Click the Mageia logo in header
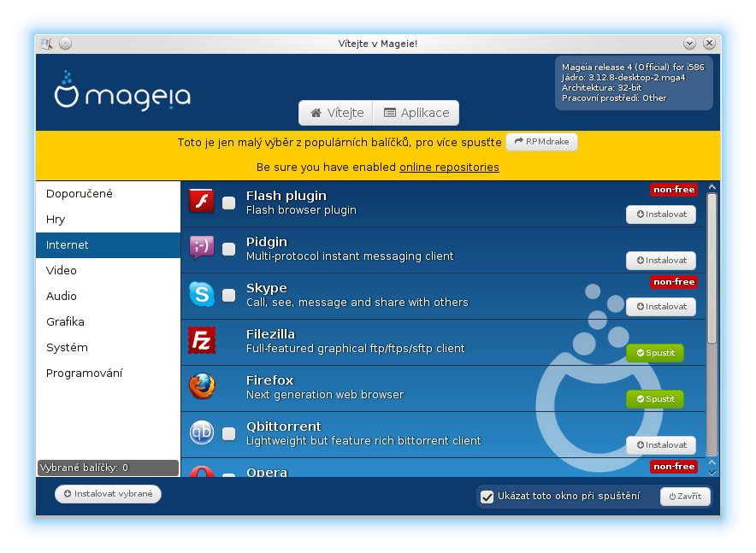Image resolution: width=756 pixels, height=553 pixels. click(x=122, y=91)
